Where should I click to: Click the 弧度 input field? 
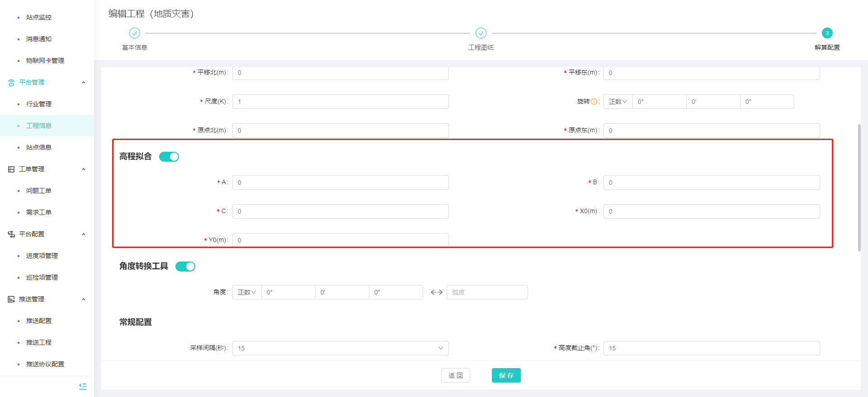(487, 292)
